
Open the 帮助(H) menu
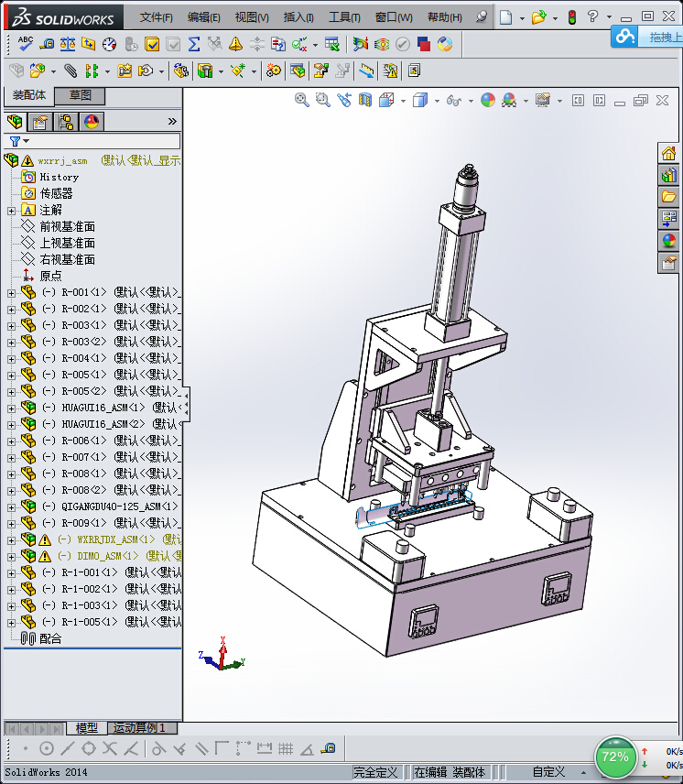click(x=444, y=17)
